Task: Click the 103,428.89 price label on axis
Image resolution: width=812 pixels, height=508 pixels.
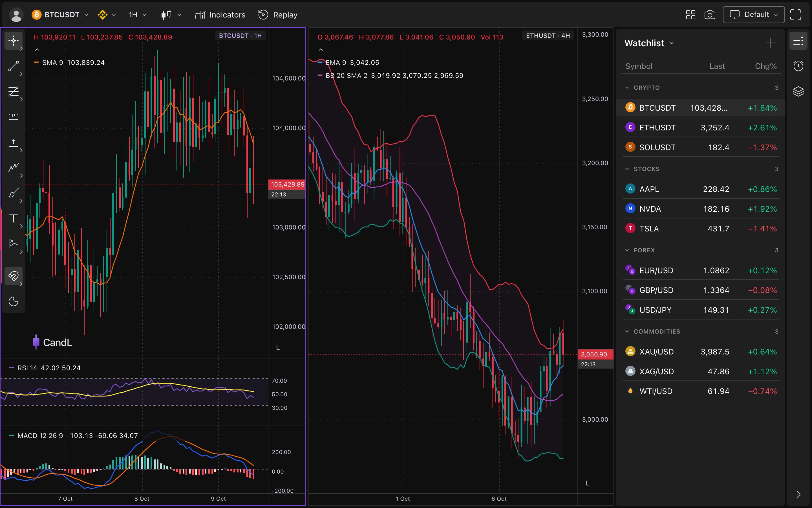Action: pyautogui.click(x=287, y=185)
